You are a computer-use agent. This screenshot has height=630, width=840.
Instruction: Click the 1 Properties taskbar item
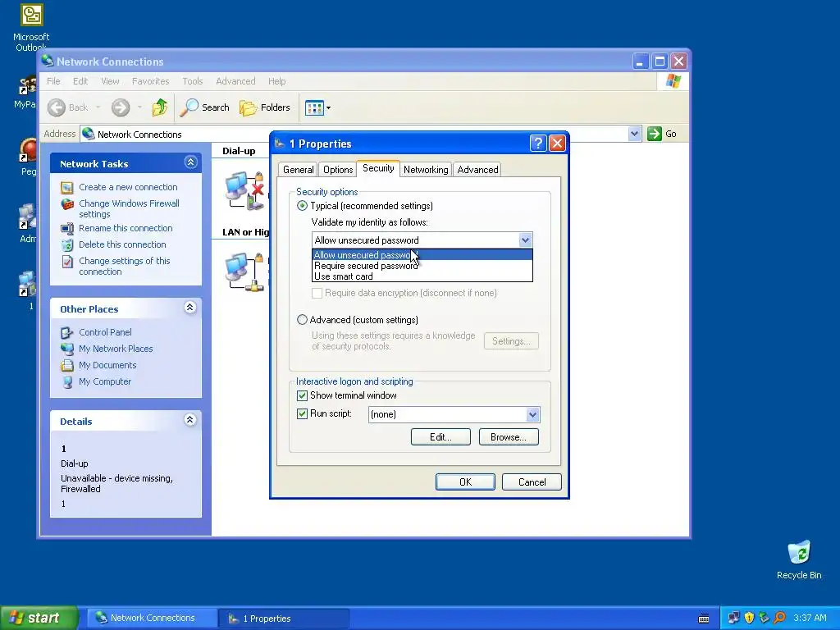tap(284, 619)
